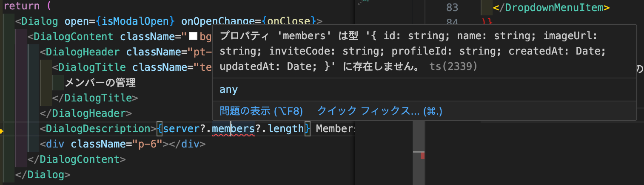The width and height of the screenshot is (644, 185).
Task: Click the 'any' type in hover popup
Action: coord(228,90)
